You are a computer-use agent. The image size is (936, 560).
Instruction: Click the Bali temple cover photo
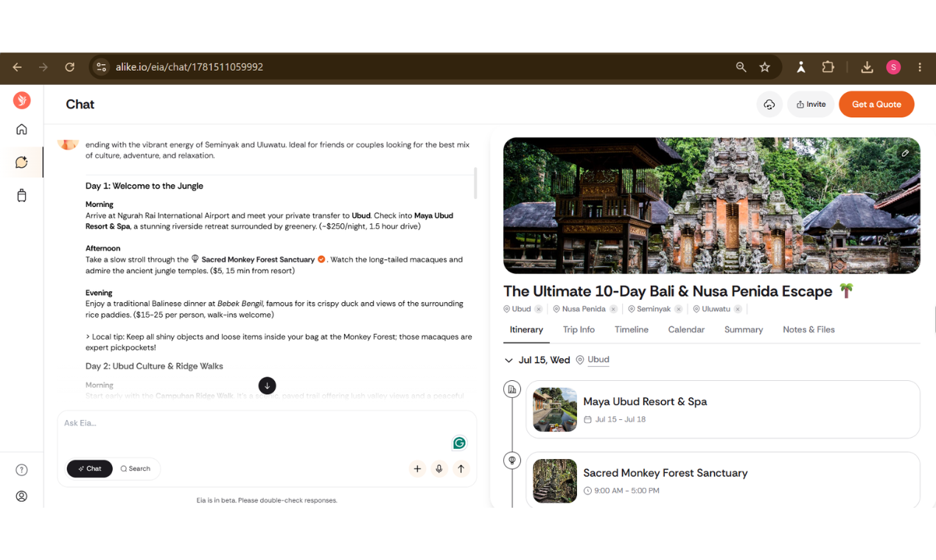click(712, 206)
